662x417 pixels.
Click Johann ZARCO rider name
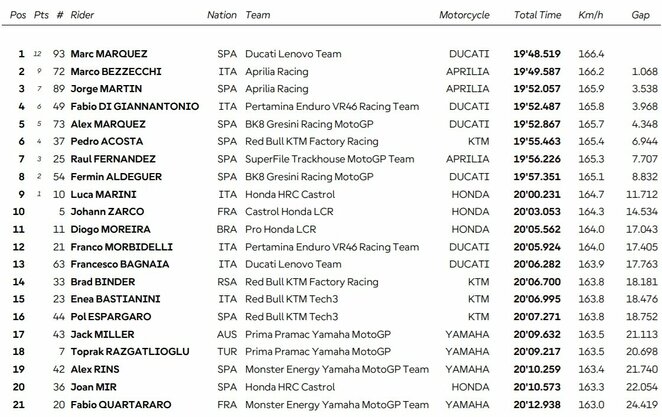[107, 211]
